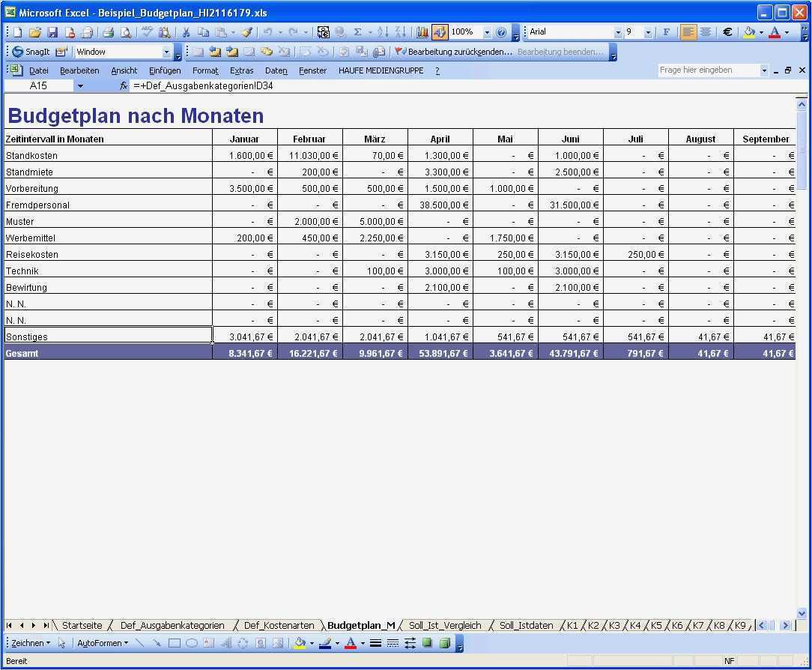
Task: Expand the top toolbar's font color arrow
Action: click(787, 32)
